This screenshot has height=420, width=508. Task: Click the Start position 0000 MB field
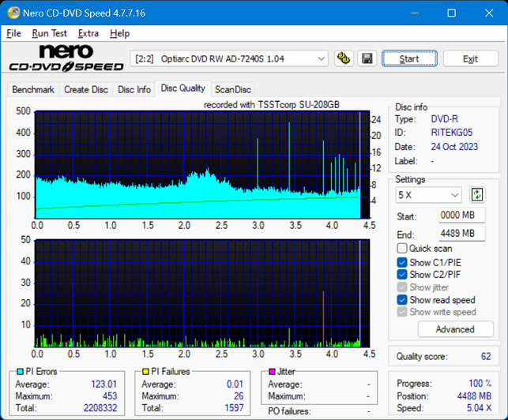point(462,215)
